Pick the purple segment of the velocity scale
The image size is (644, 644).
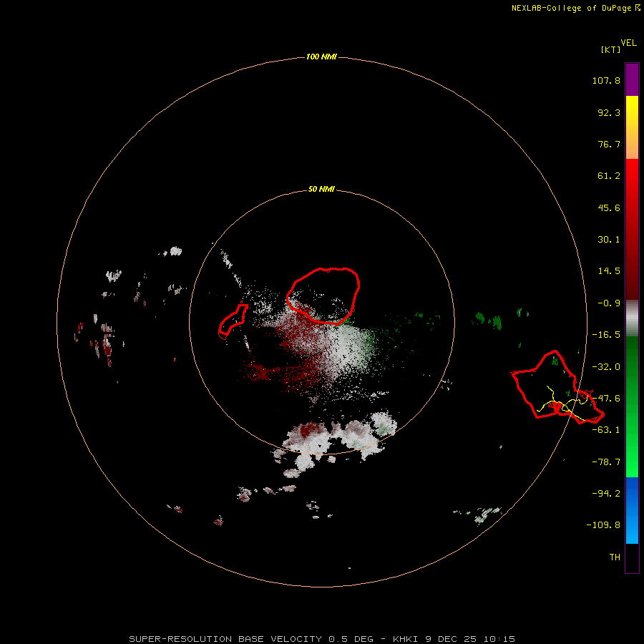coord(632,79)
